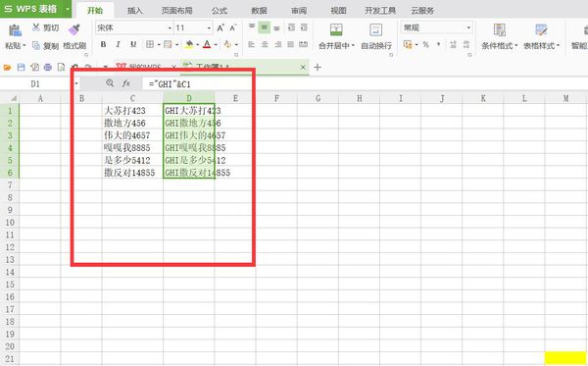
Task: Click the Copy (复制) button
Action: [45, 46]
